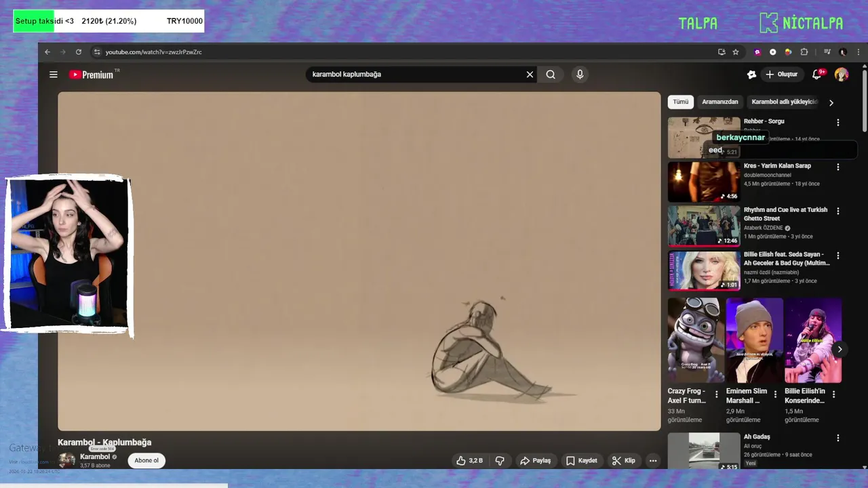Screen dimensions: 868x488
Task: Open Karambol channel name link
Action: [95, 457]
